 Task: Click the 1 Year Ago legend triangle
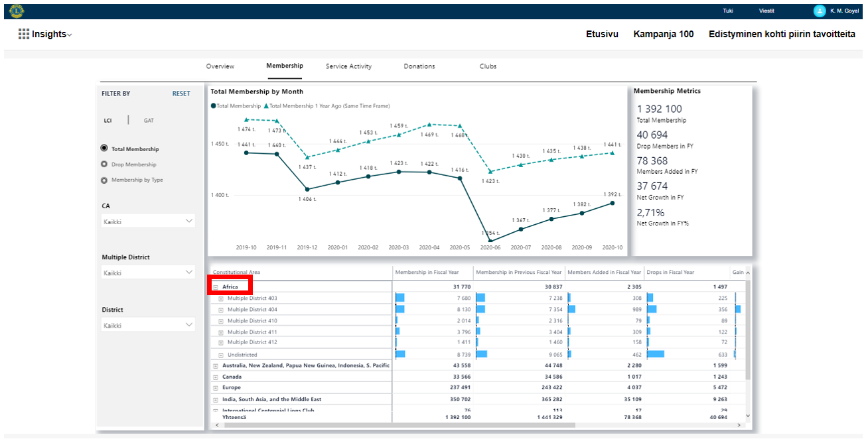click(266, 106)
